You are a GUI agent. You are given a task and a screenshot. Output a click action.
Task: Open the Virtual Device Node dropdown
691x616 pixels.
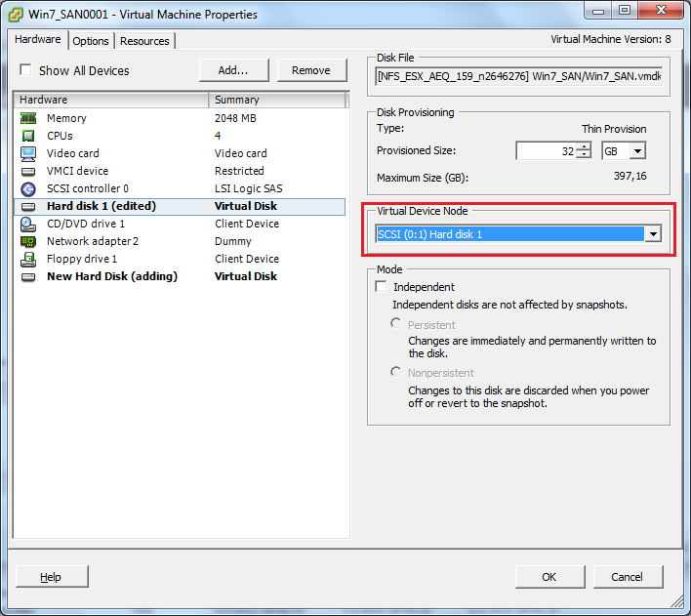tap(653, 234)
